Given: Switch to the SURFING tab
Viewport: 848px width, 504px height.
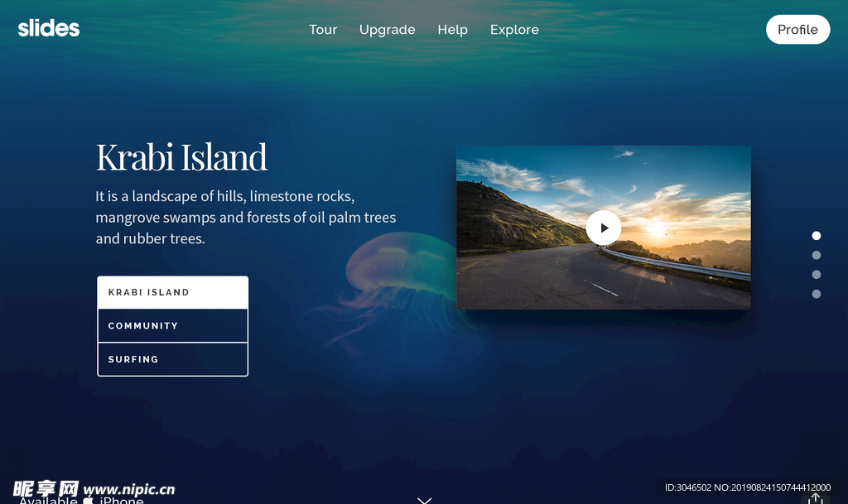Looking at the screenshot, I should tap(172, 359).
